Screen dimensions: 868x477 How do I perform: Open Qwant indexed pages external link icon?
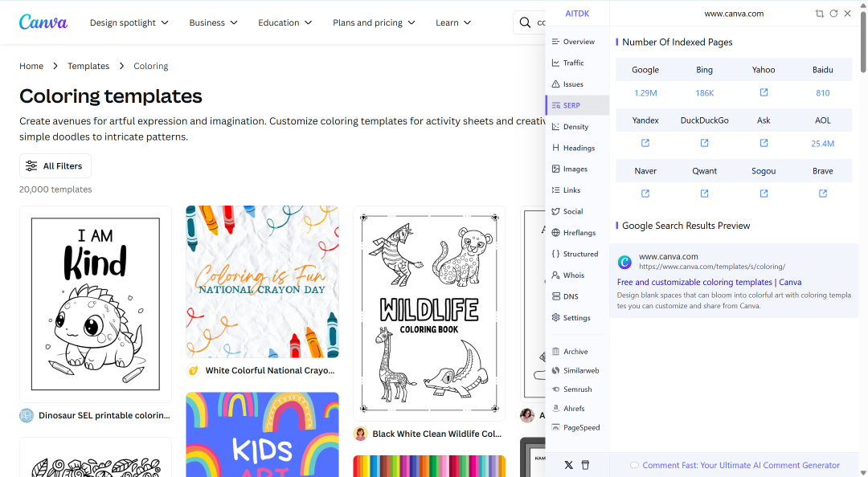[x=704, y=193]
